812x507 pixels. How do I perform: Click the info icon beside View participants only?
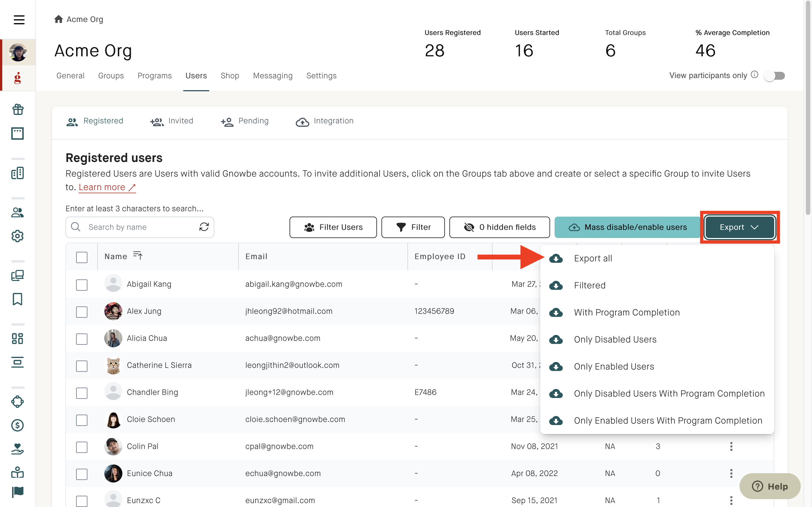tap(754, 74)
